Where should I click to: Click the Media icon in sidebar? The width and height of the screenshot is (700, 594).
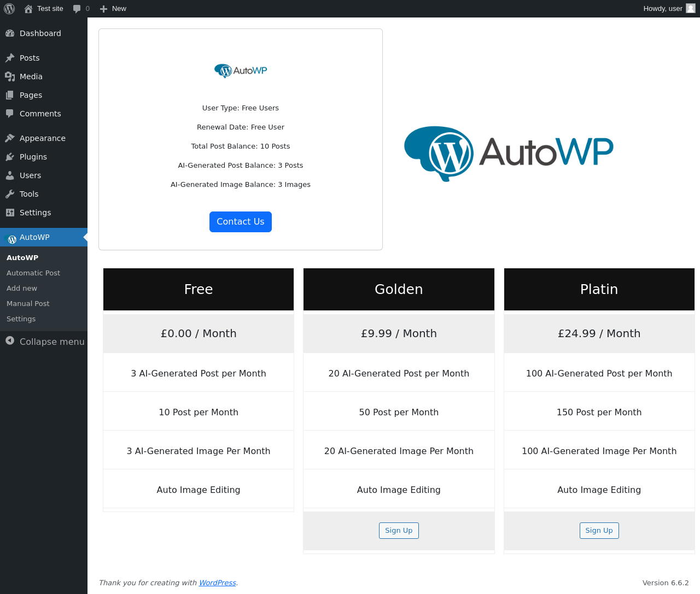[10, 77]
